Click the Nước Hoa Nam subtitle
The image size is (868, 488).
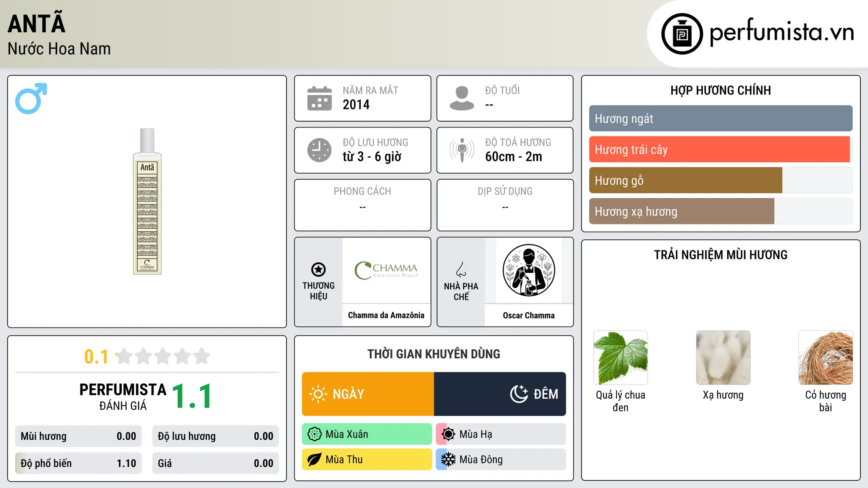click(x=59, y=49)
